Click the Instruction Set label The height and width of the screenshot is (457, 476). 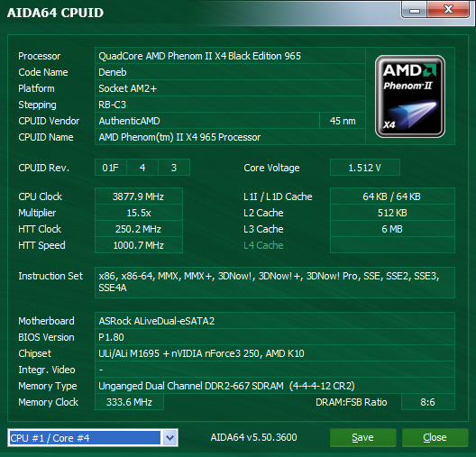pyautogui.click(x=50, y=276)
